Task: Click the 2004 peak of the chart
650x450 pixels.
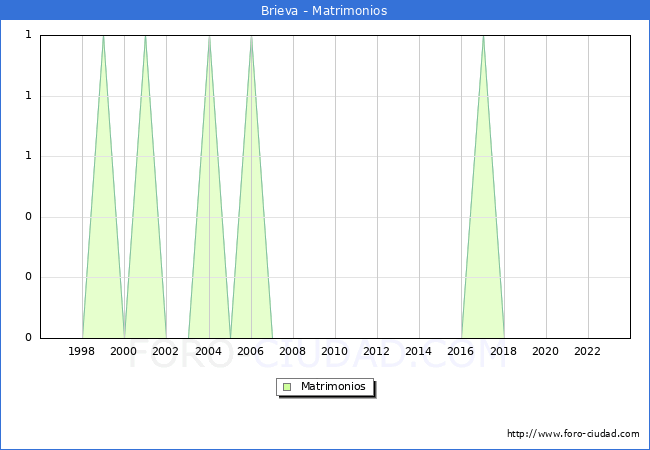Action: coord(209,37)
